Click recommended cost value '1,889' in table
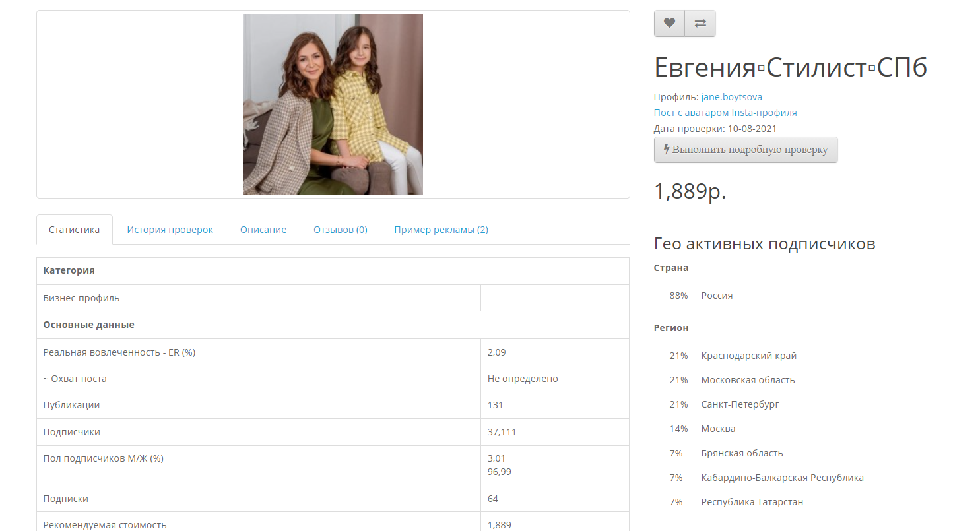The image size is (980, 531). (500, 525)
